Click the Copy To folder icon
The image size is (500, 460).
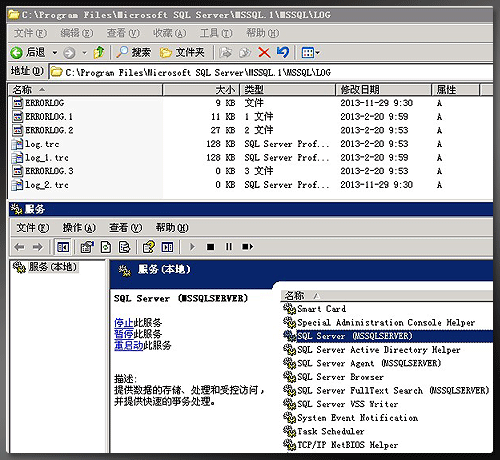pyautogui.click(x=245, y=52)
